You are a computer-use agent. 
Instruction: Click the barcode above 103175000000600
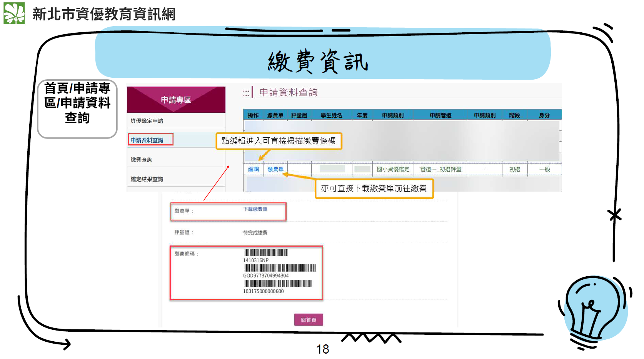coord(278,284)
